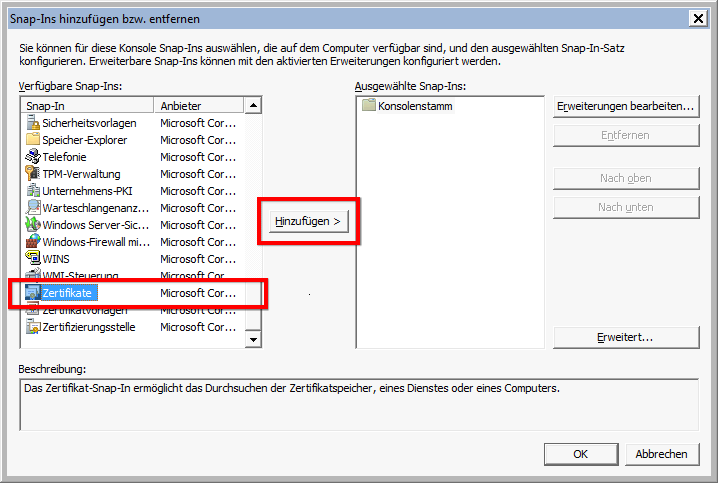Select the TPM-Verwaltung icon

pos(32,174)
